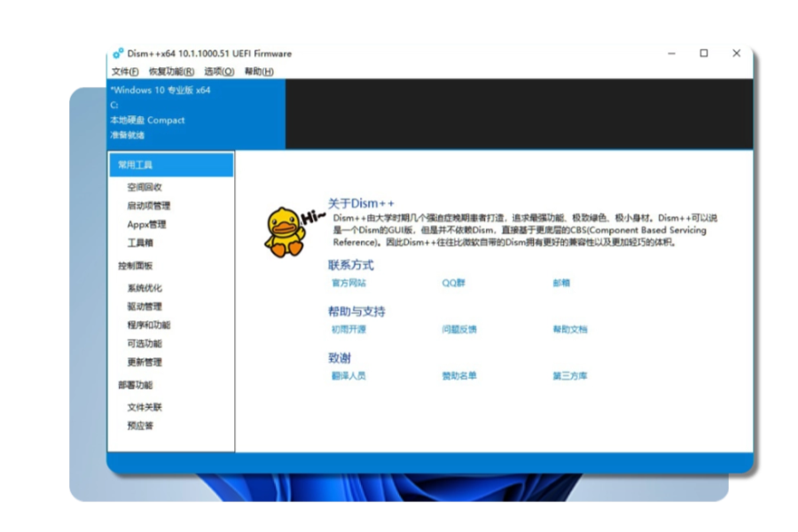
Task: Open the 翻译人员 link
Action: [348, 376]
